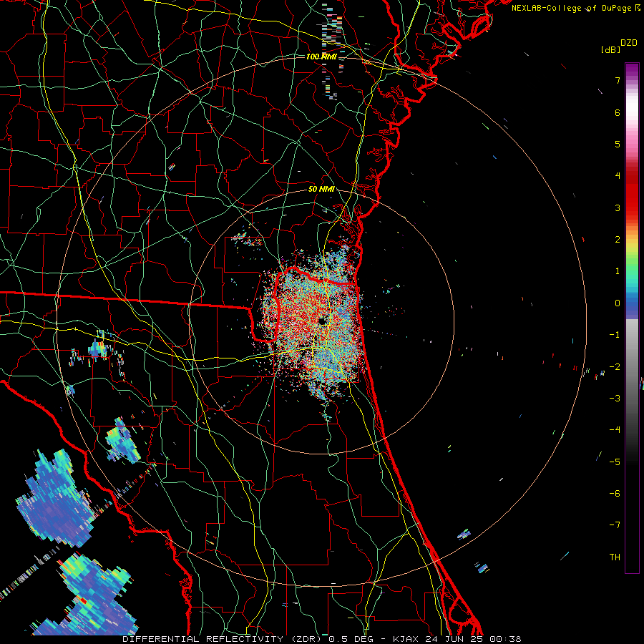Click the TH label on the color scale

(x=615, y=557)
